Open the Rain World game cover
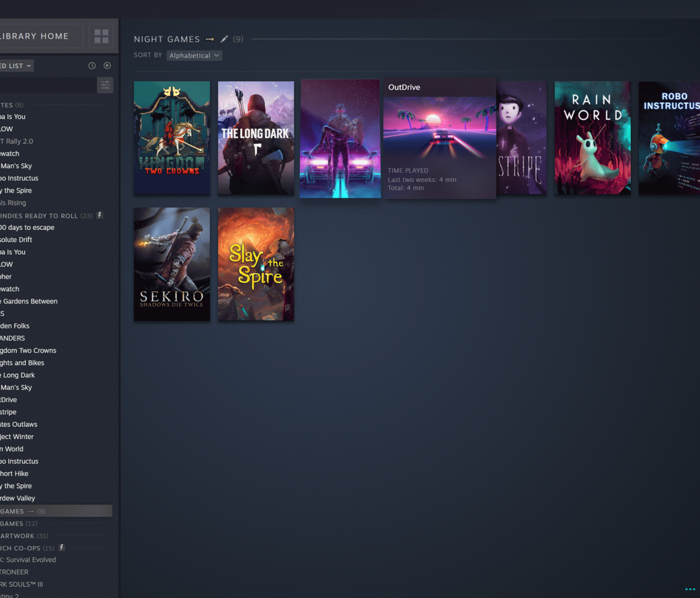Screen dimensions: 700x598 [x=592, y=138]
